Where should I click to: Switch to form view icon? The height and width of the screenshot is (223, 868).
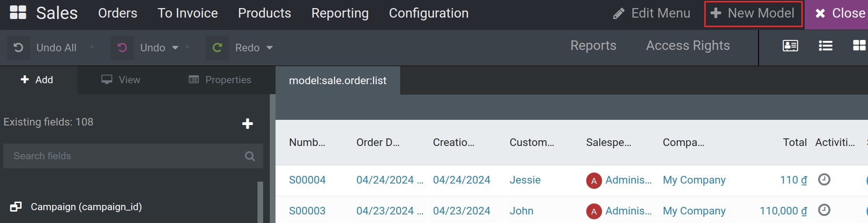790,46
